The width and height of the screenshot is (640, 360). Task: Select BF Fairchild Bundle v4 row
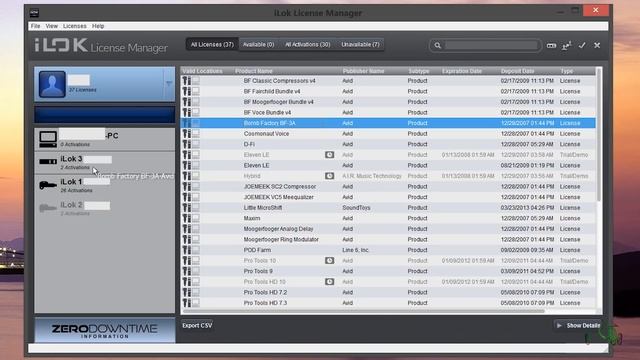pos(388,91)
